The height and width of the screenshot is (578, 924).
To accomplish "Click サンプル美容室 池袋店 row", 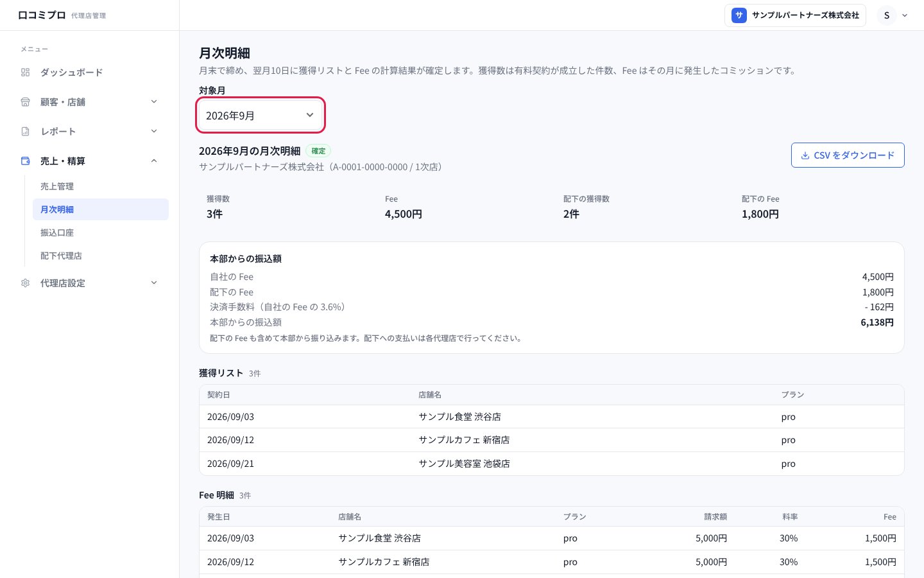I will (x=552, y=464).
